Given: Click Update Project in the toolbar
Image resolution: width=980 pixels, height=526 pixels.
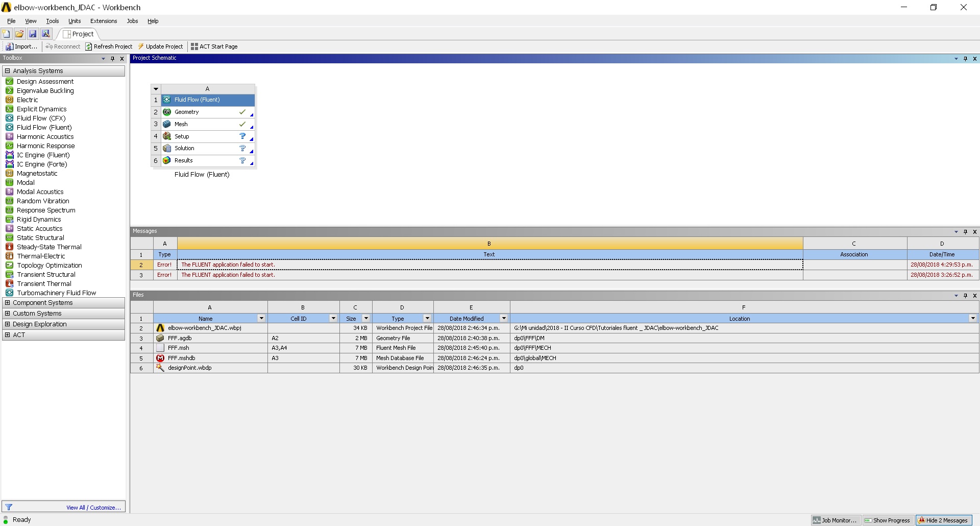Looking at the screenshot, I should (x=160, y=46).
